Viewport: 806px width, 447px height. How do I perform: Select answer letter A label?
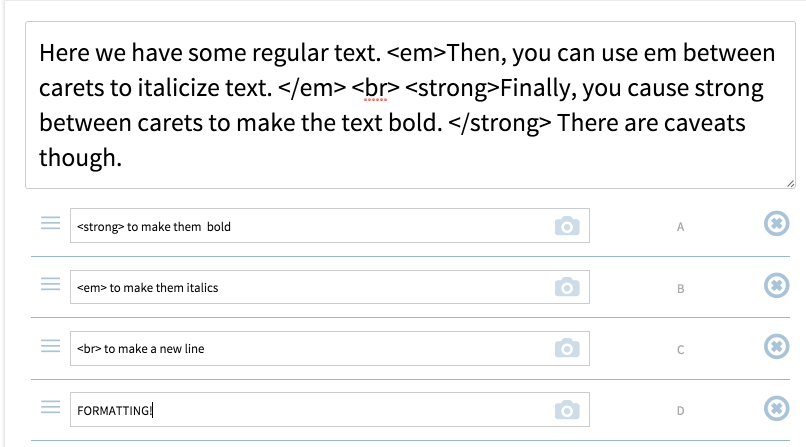(x=680, y=227)
